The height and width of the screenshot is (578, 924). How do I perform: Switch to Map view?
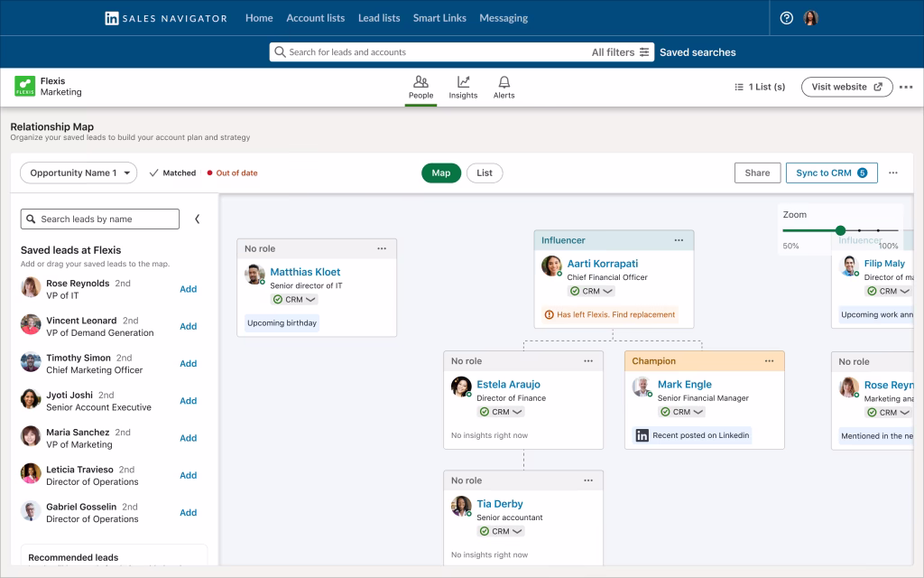(x=440, y=173)
